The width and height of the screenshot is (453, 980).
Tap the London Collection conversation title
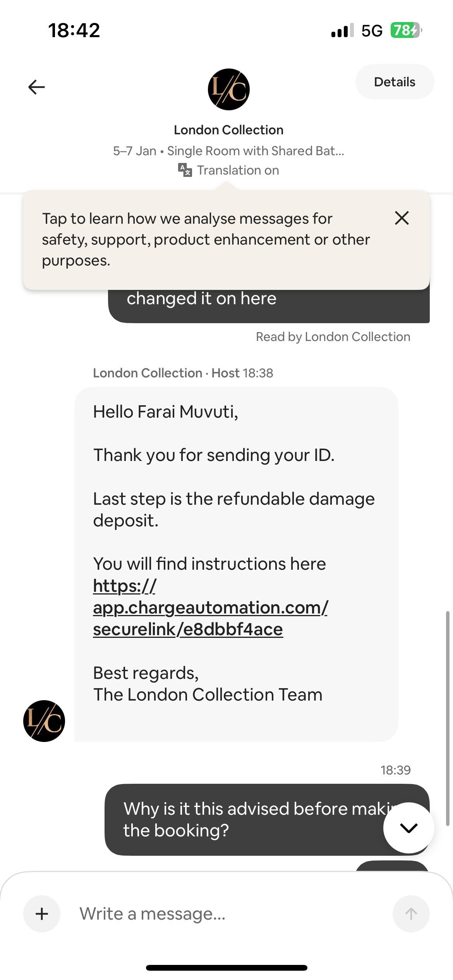pos(228,130)
